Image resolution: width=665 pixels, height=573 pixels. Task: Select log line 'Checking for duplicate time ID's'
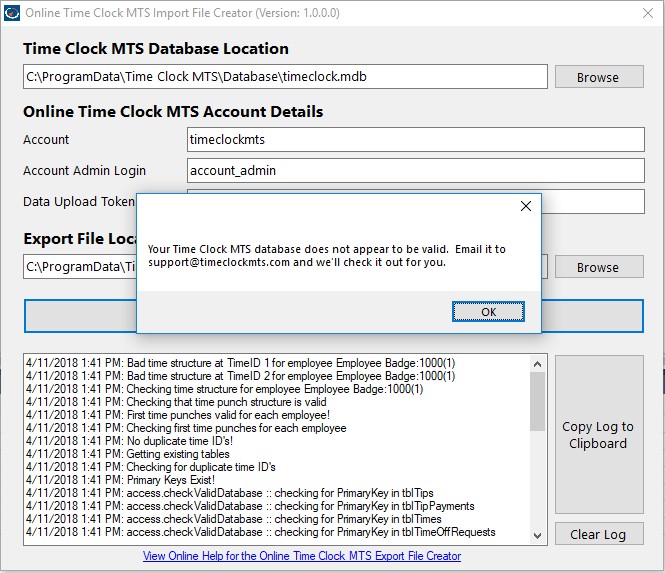(x=151, y=467)
